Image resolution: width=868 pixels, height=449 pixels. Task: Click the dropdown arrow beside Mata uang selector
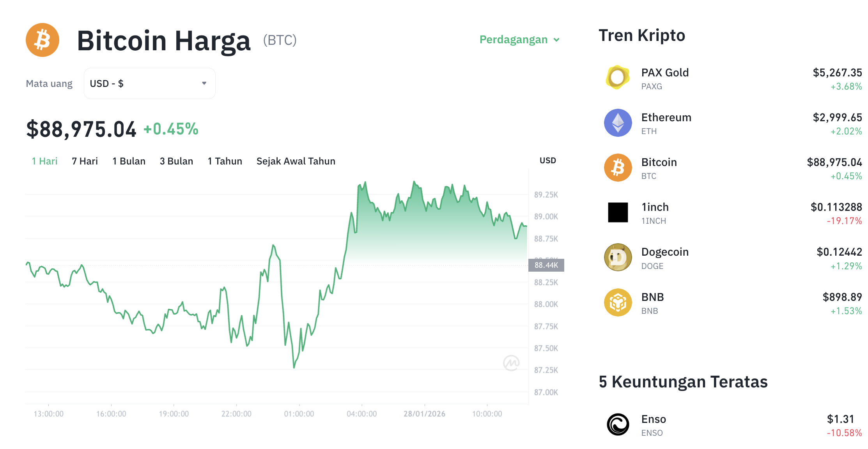click(204, 83)
